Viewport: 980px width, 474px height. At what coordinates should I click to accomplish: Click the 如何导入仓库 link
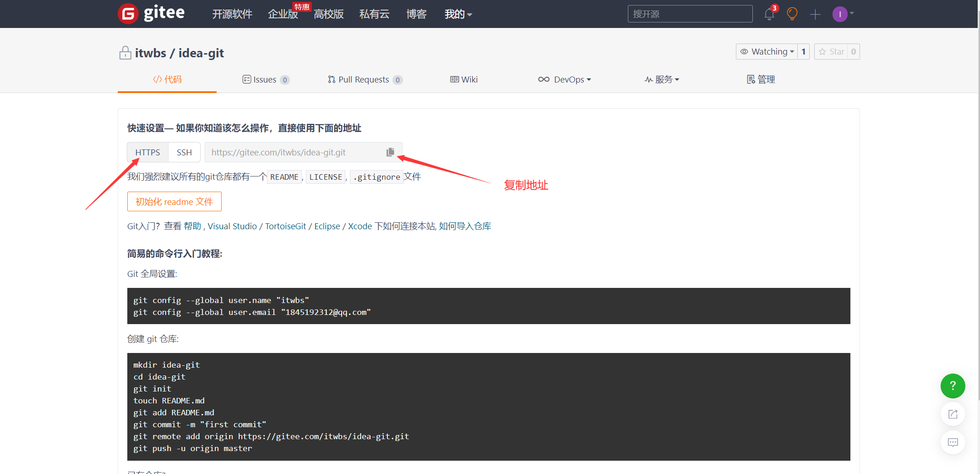[465, 226]
